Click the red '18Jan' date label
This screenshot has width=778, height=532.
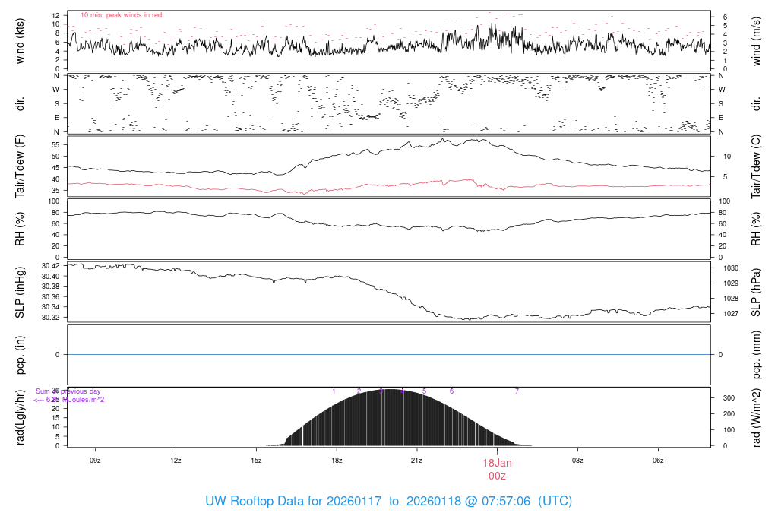[497, 463]
